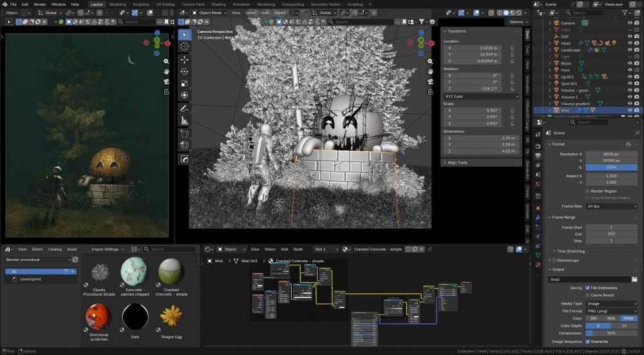Screen dimensions: 644x355
Task: Disable rendering of Landscape in outliner
Action: click(637, 50)
